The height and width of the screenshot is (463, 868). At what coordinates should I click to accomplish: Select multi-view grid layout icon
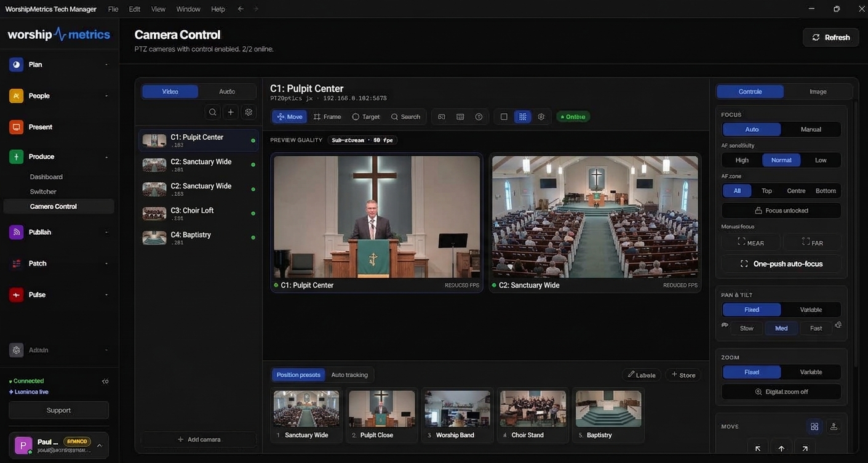pyautogui.click(x=523, y=117)
